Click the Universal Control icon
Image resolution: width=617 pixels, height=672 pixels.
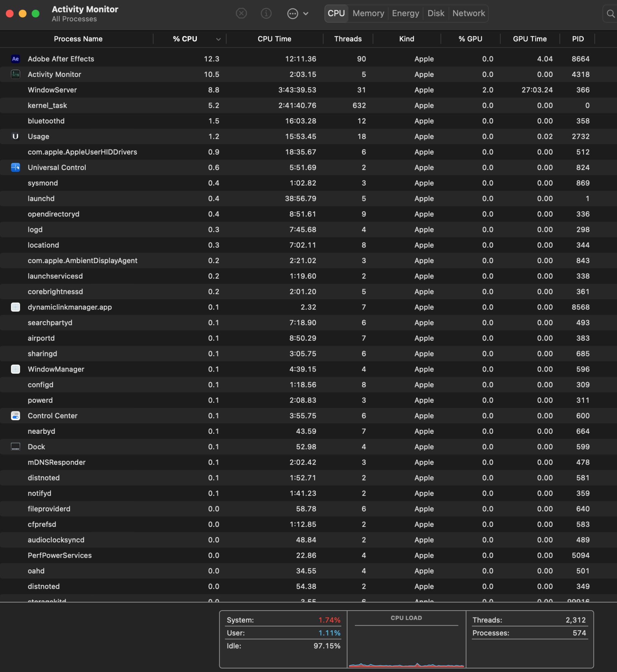(15, 167)
